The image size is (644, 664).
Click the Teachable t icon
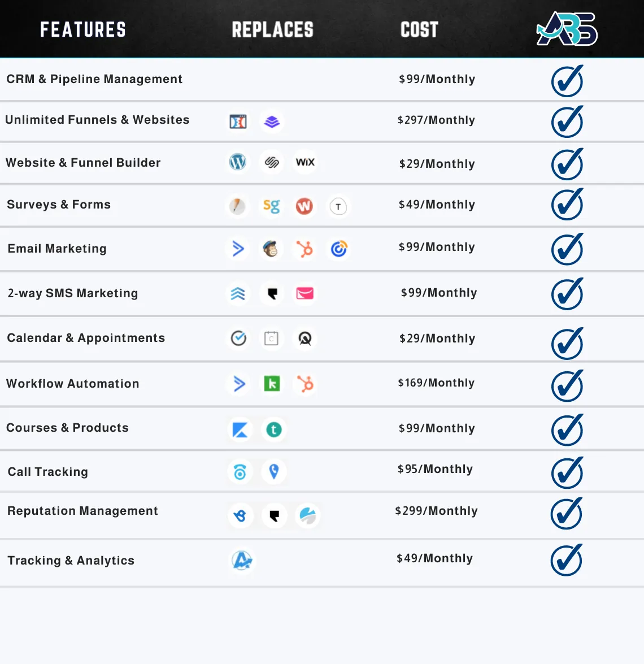274,429
